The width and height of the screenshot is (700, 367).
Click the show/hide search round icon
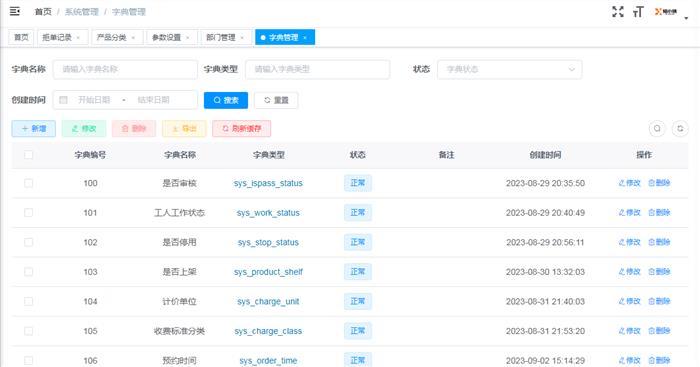657,129
